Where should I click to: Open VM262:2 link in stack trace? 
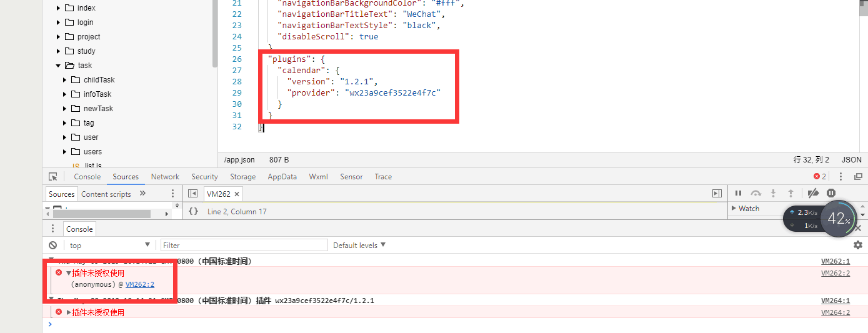pyautogui.click(x=140, y=284)
